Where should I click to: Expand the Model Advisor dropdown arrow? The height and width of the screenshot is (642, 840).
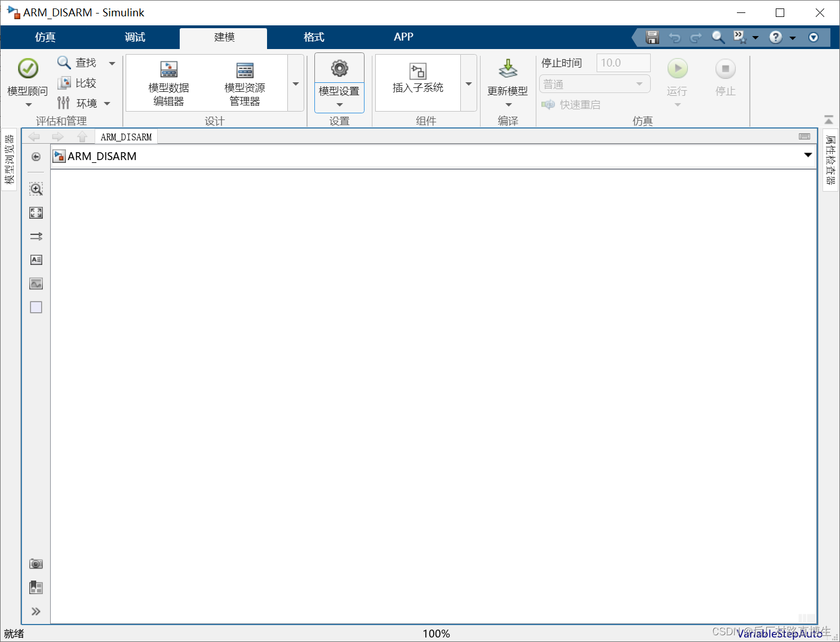click(28, 105)
